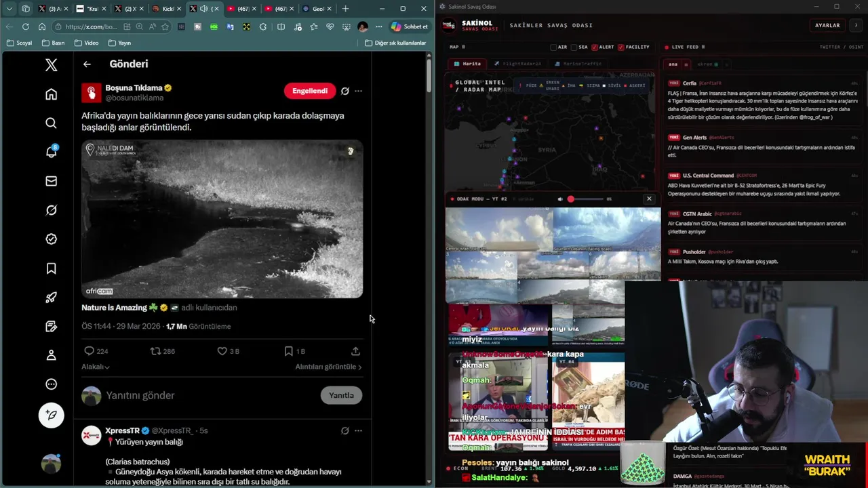
Task: Open X bookmarks icon in sidebar
Action: [x=51, y=268]
